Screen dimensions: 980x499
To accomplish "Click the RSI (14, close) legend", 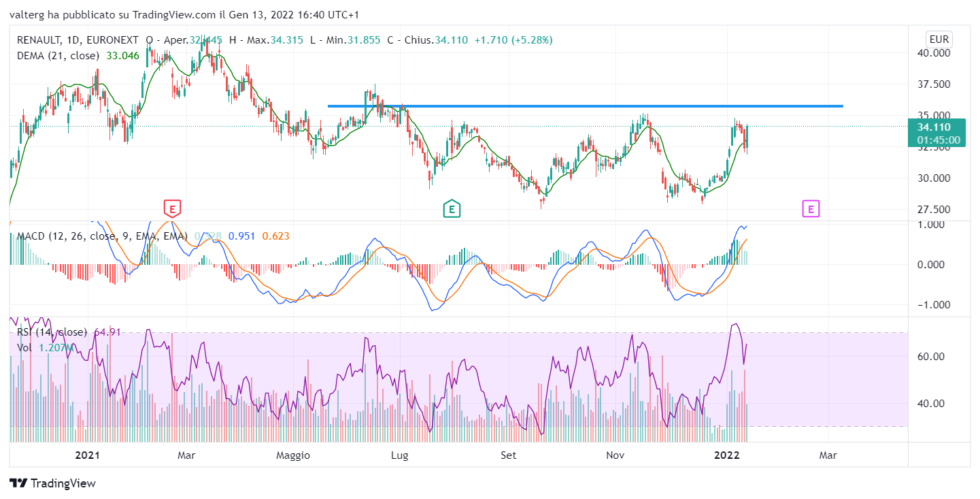I will click(x=52, y=332).
